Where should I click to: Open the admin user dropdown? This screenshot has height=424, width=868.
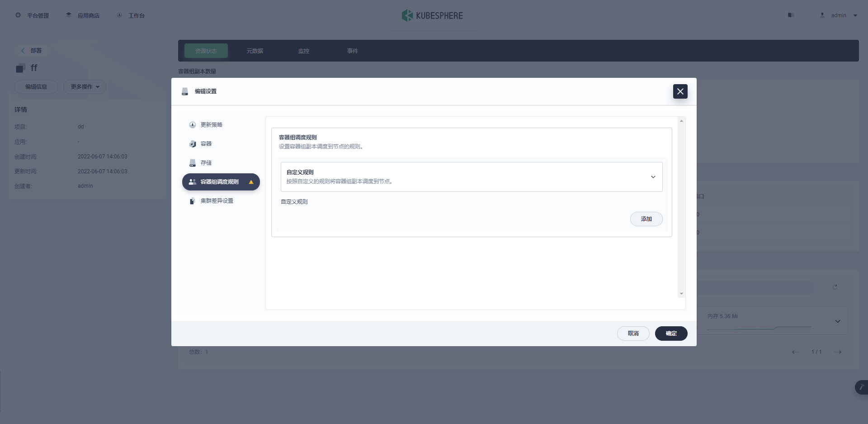(839, 15)
